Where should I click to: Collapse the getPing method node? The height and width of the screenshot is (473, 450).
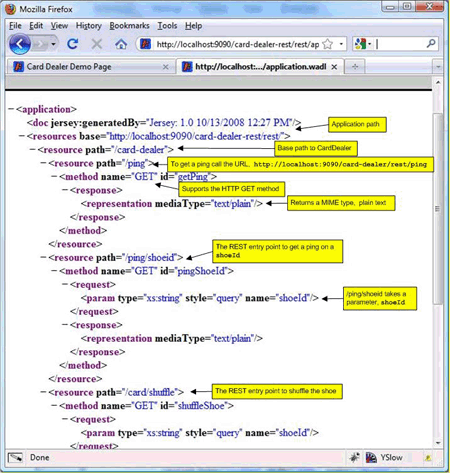(x=54, y=177)
